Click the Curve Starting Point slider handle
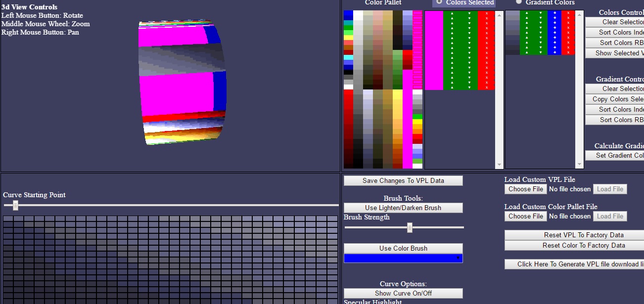Screen dimensions: 644x304 coord(15,205)
